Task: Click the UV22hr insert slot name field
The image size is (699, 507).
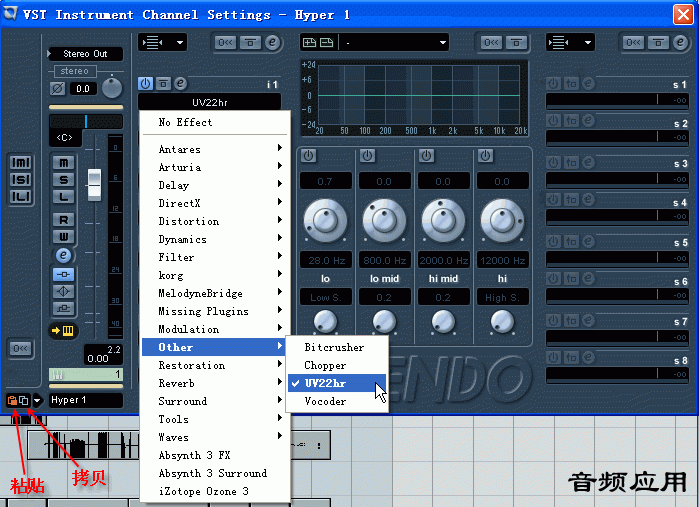Action: pos(210,102)
